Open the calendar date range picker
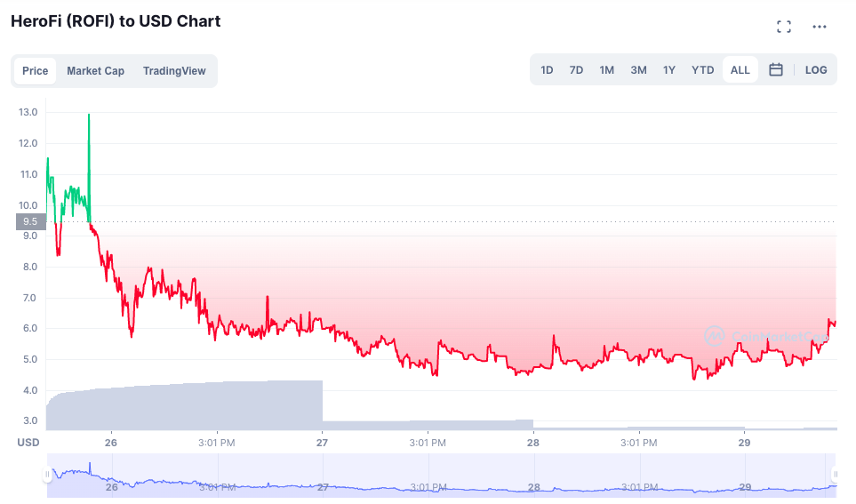The image size is (856, 504). [776, 70]
